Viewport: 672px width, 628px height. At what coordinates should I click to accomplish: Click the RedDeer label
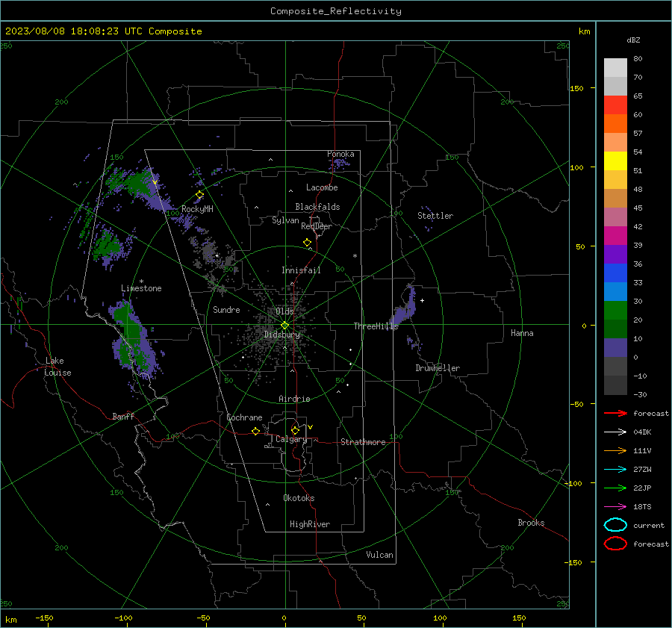pos(317,226)
